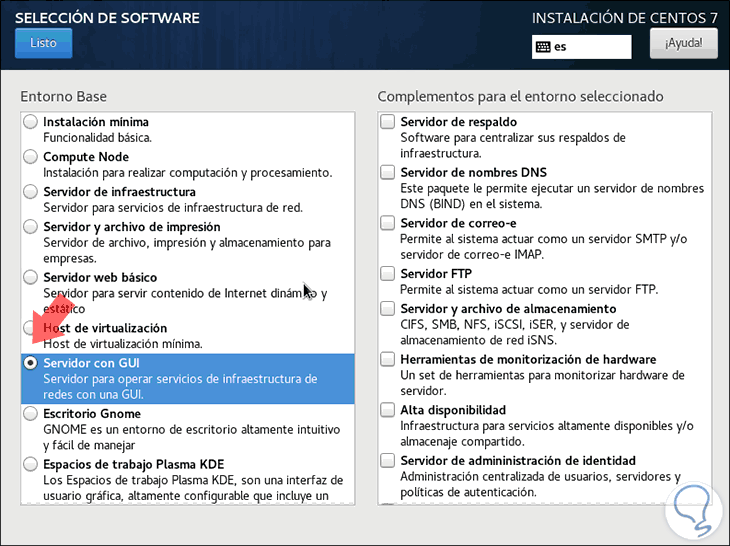Enable Alta disponibilidad checkbox

click(x=387, y=410)
